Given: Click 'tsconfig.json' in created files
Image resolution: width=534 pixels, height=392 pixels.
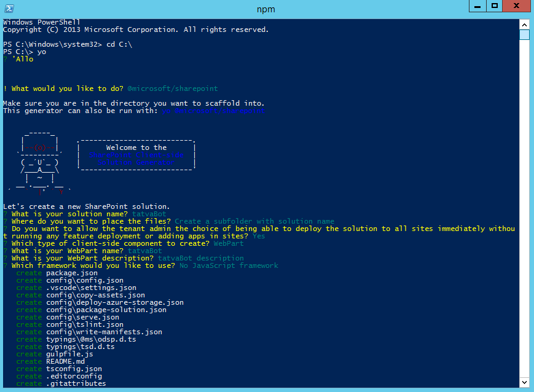Looking at the screenshot, I should (x=74, y=369).
